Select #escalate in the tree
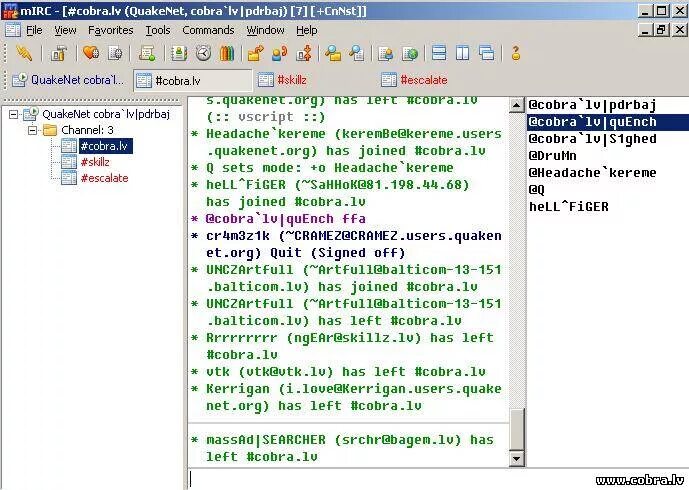 point(105,178)
